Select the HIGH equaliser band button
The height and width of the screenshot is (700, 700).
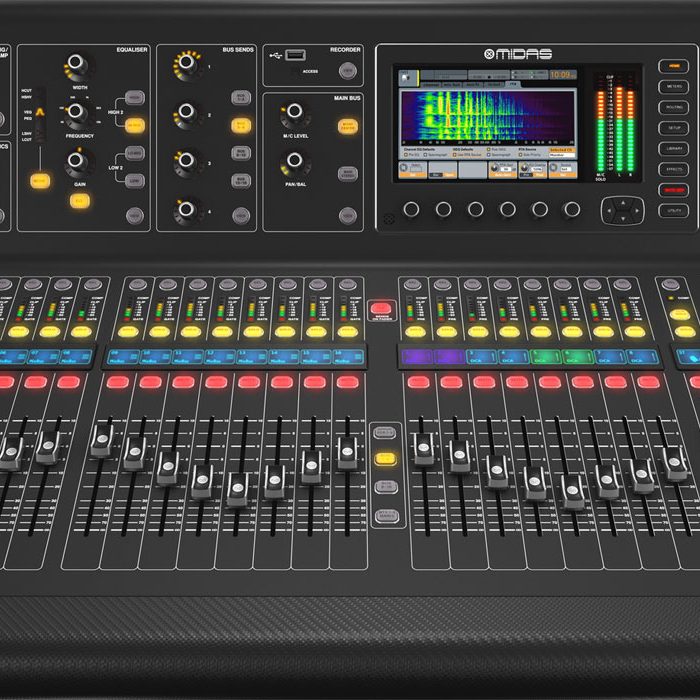(134, 97)
